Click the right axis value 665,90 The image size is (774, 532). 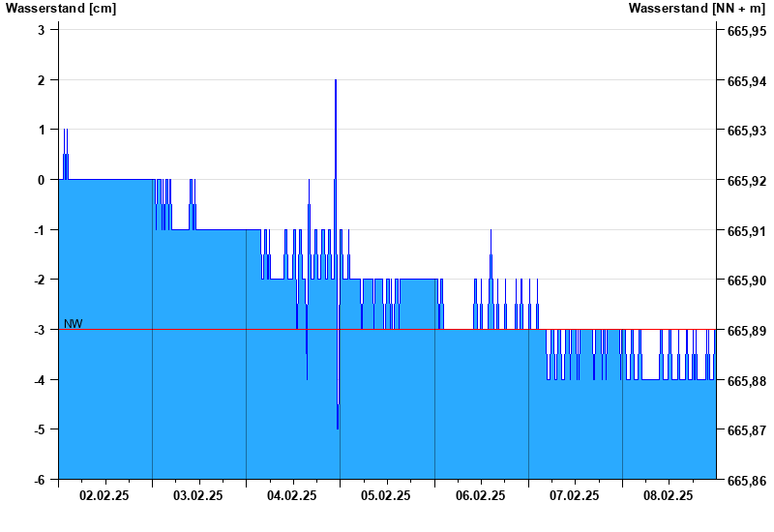pos(747,281)
